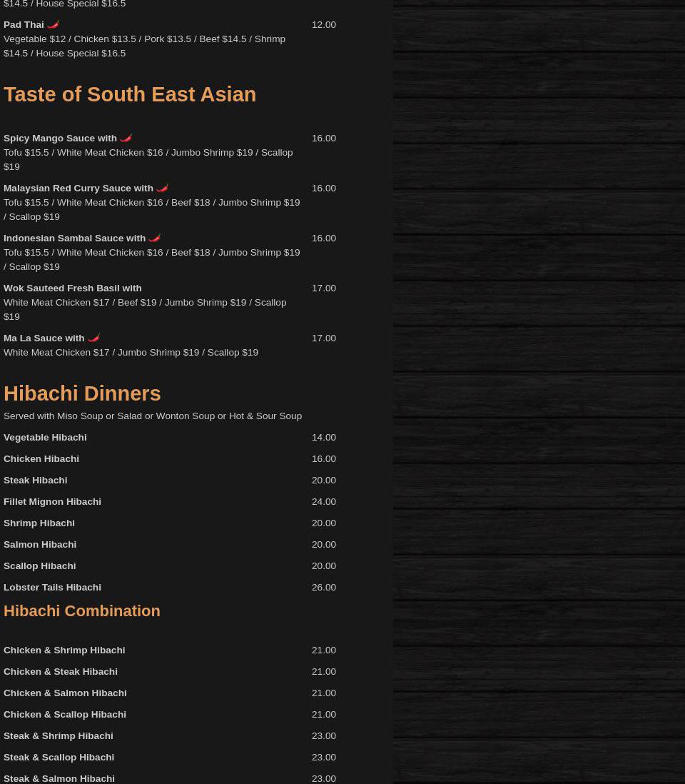Click the Fillet Mignon Hibachi item

click(52, 502)
